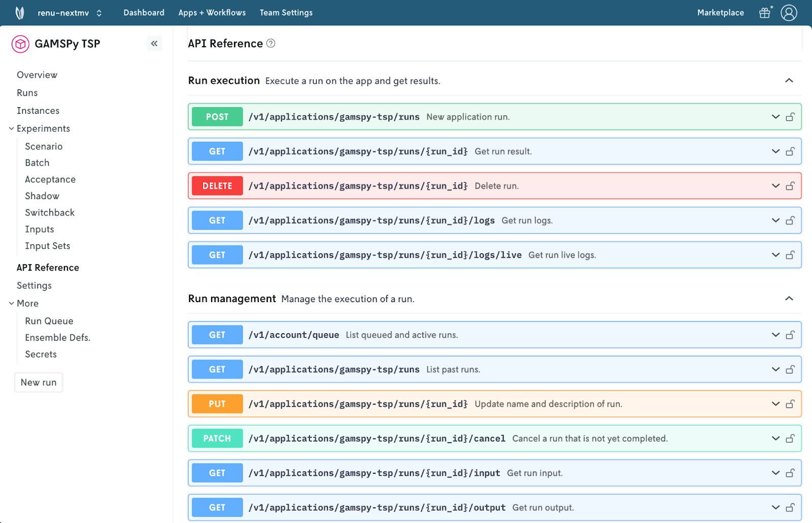Expand the POST New application run endpoint
Image resolution: width=812 pixels, height=523 pixels.
click(x=775, y=117)
